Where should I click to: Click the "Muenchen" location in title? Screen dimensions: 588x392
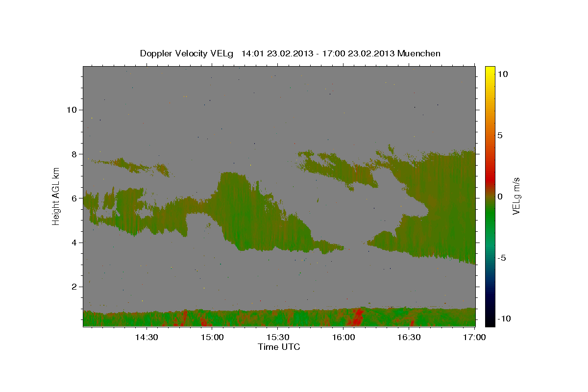click(x=419, y=53)
